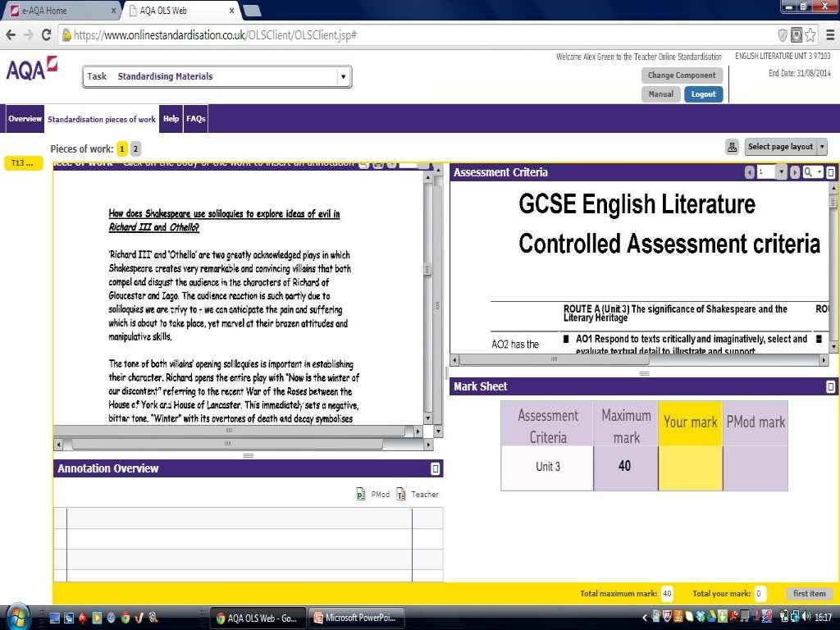
Task: Click the Unit 3 criteria cell
Action: click(x=547, y=467)
